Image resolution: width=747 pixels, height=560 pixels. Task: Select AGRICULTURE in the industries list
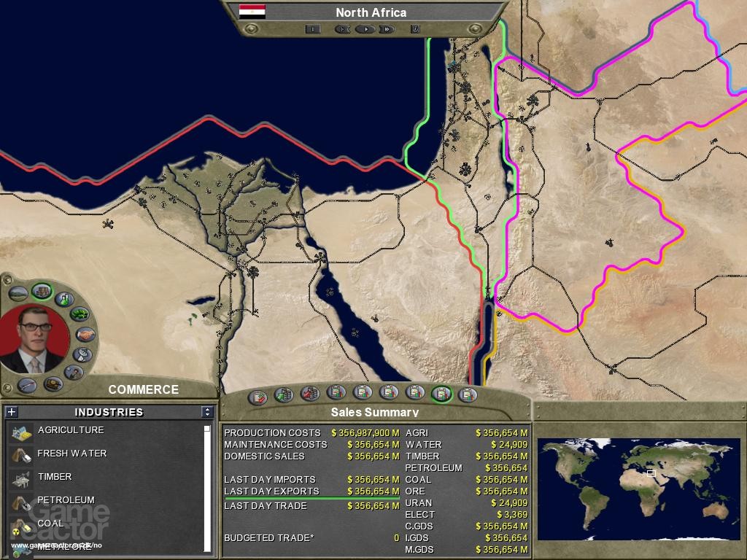click(71, 430)
